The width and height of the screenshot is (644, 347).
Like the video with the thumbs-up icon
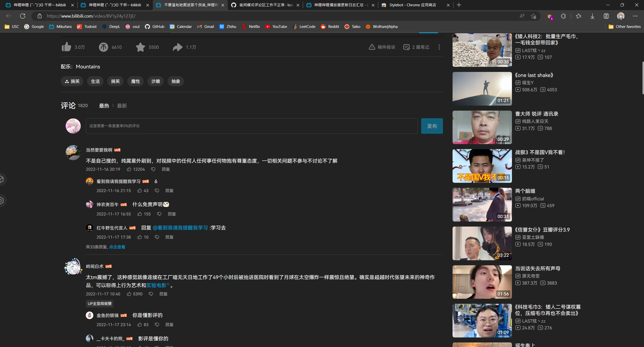pyautogui.click(x=66, y=47)
